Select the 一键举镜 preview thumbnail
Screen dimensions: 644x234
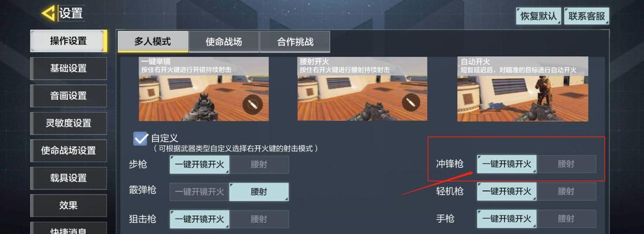204,89
